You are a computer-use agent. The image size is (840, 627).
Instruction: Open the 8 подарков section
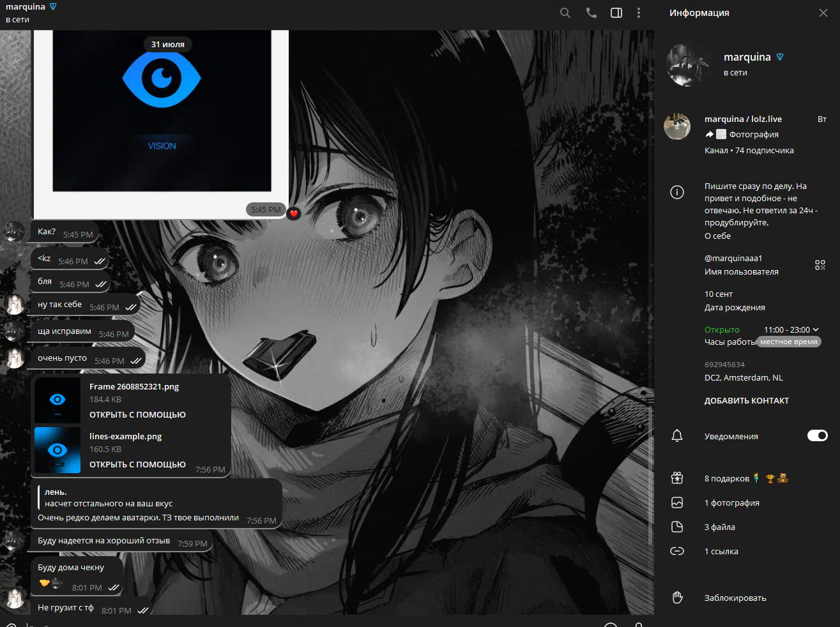747,478
